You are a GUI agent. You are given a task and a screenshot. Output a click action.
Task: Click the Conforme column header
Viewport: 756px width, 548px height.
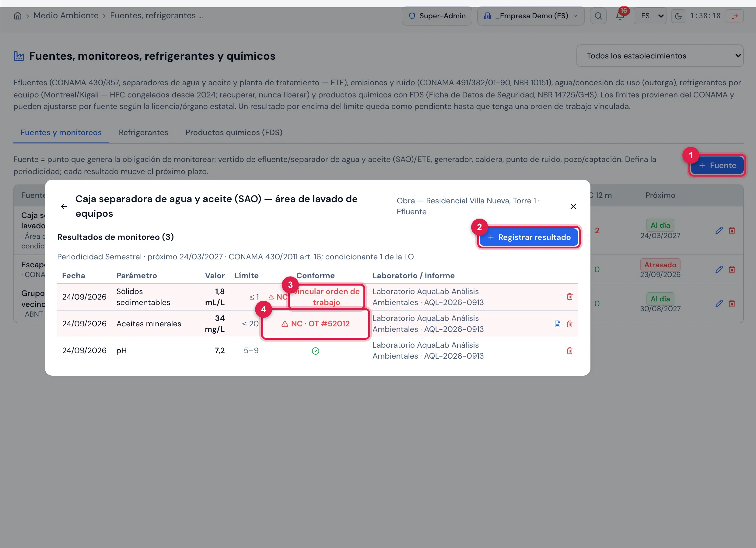coord(315,276)
